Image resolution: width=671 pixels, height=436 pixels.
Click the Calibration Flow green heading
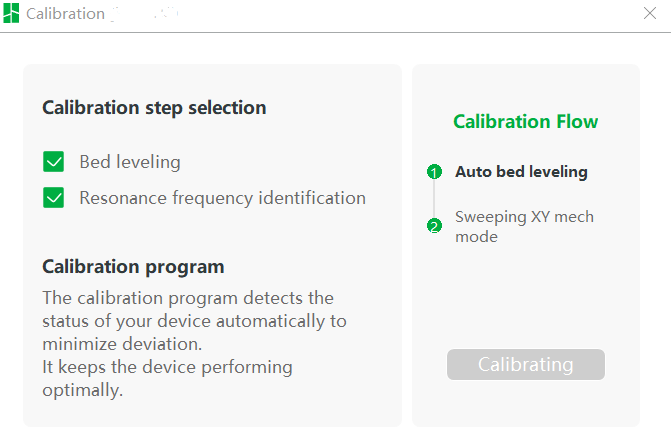(x=526, y=122)
